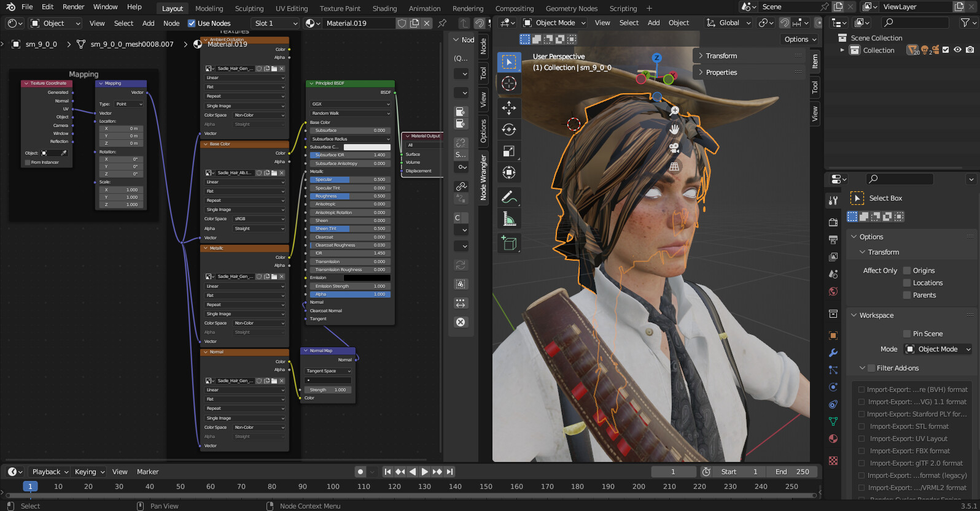Select the Annotate pencil tool
Screen dimensions: 980x511
[509, 197]
